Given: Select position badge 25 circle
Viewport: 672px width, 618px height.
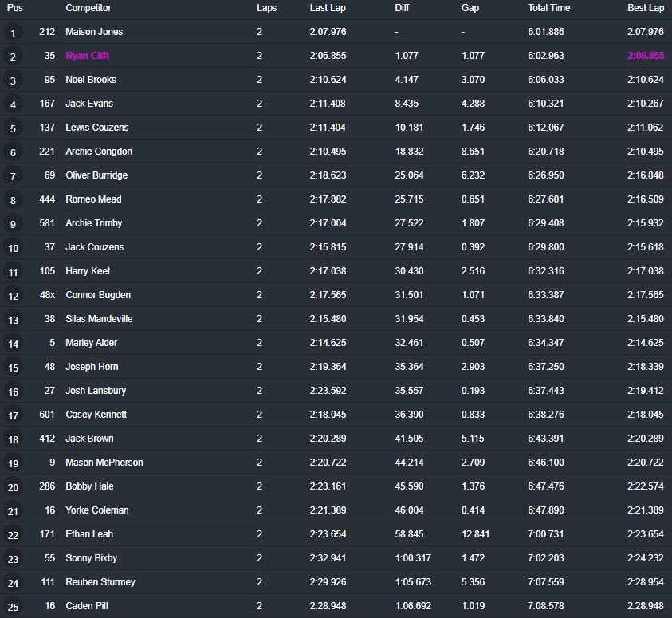Looking at the screenshot, I should tap(13, 607).
